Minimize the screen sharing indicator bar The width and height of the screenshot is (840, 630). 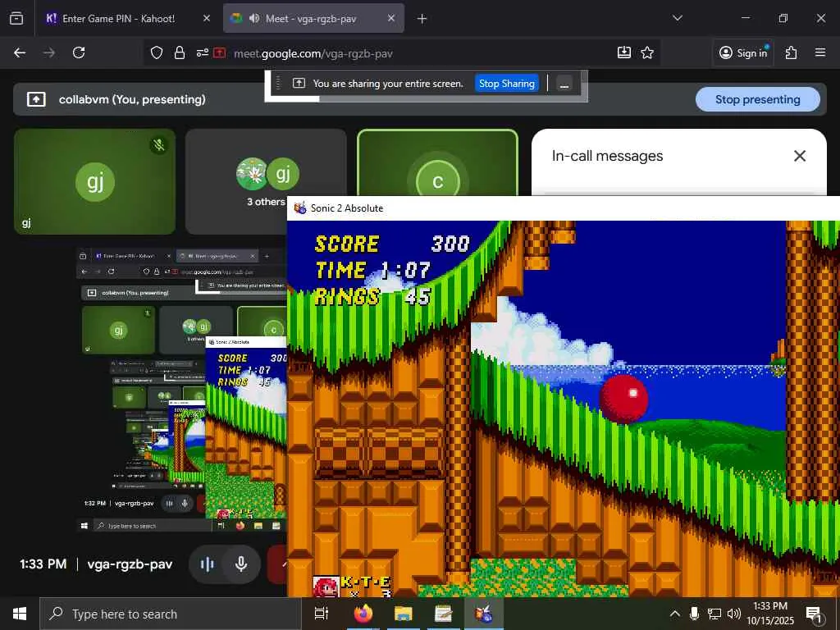tap(564, 84)
